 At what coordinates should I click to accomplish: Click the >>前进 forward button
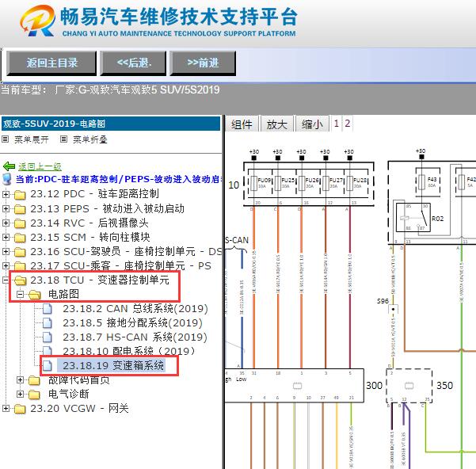[203, 63]
